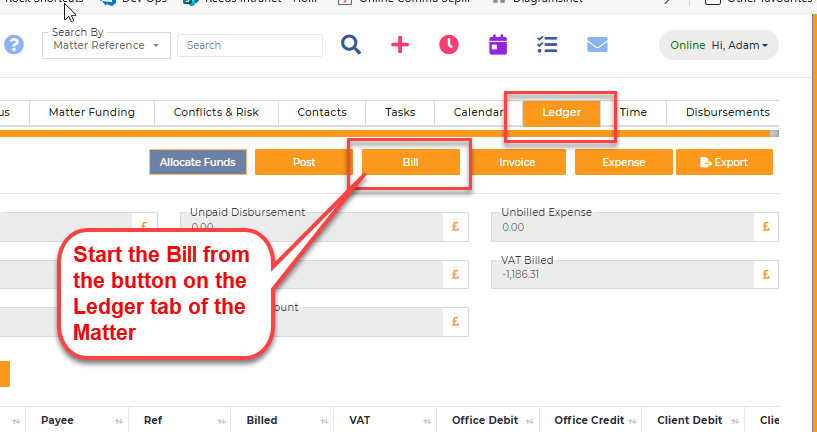Sort by the Payee column arrows
The height and width of the screenshot is (432, 817).
click(x=119, y=421)
